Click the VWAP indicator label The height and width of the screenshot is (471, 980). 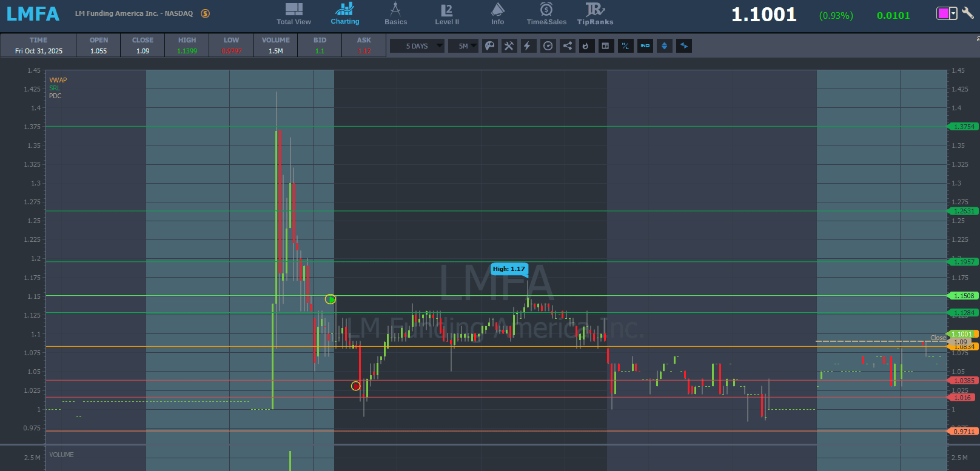(x=58, y=80)
